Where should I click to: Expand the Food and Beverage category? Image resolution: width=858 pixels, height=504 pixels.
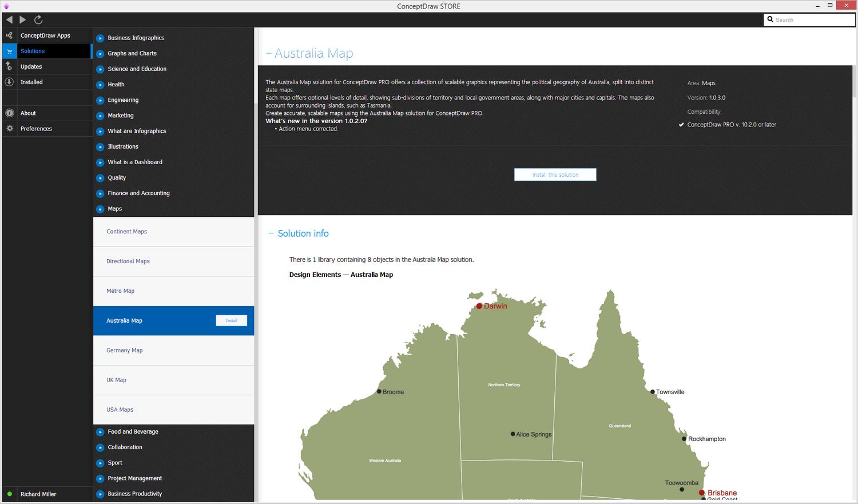tap(100, 432)
